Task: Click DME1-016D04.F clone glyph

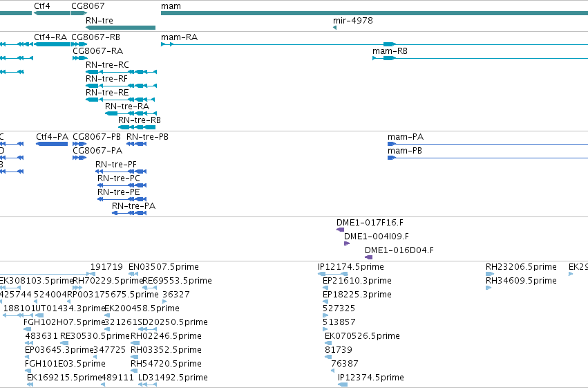Action: 369,257
